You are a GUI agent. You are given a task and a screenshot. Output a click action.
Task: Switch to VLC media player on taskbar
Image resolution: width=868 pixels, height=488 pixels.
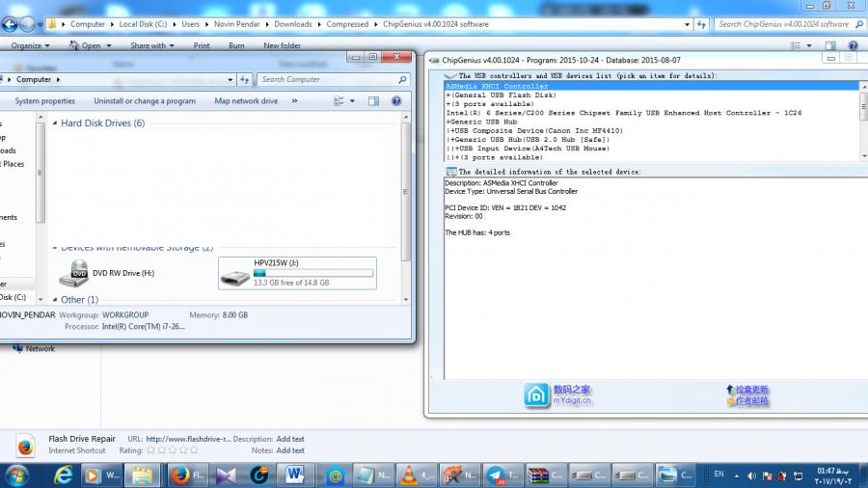tap(417, 475)
